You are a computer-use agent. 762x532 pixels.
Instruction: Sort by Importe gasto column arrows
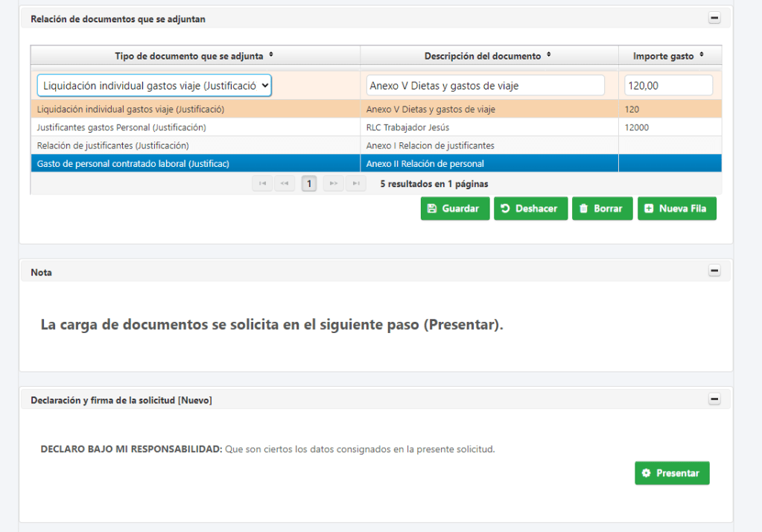click(x=702, y=55)
